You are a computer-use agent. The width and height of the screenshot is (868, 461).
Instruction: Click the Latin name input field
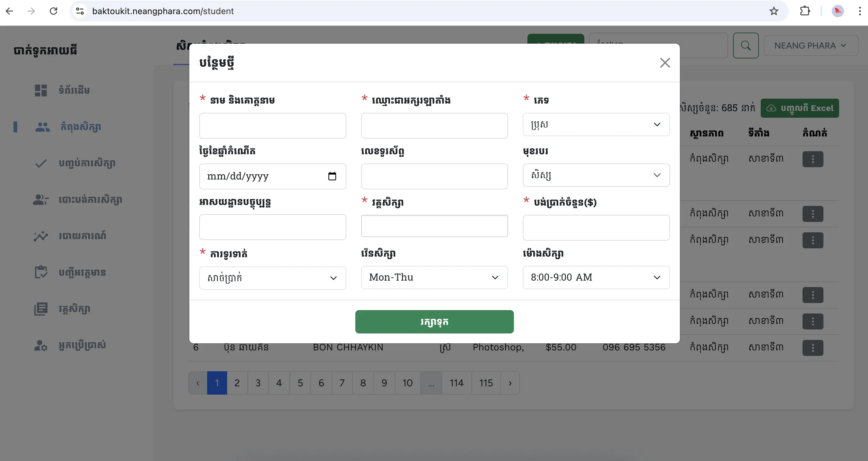pos(434,126)
